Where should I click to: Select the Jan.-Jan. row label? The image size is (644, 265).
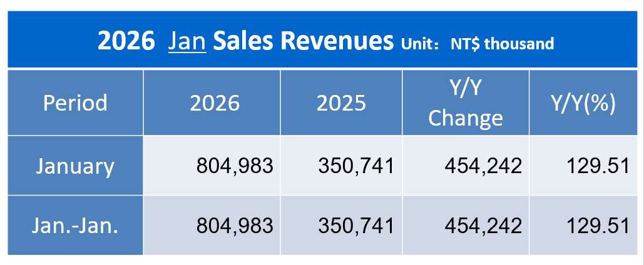click(75, 225)
